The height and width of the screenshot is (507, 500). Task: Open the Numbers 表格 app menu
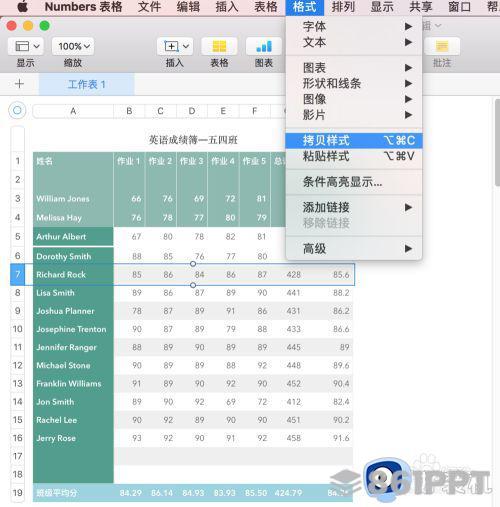pos(83,7)
